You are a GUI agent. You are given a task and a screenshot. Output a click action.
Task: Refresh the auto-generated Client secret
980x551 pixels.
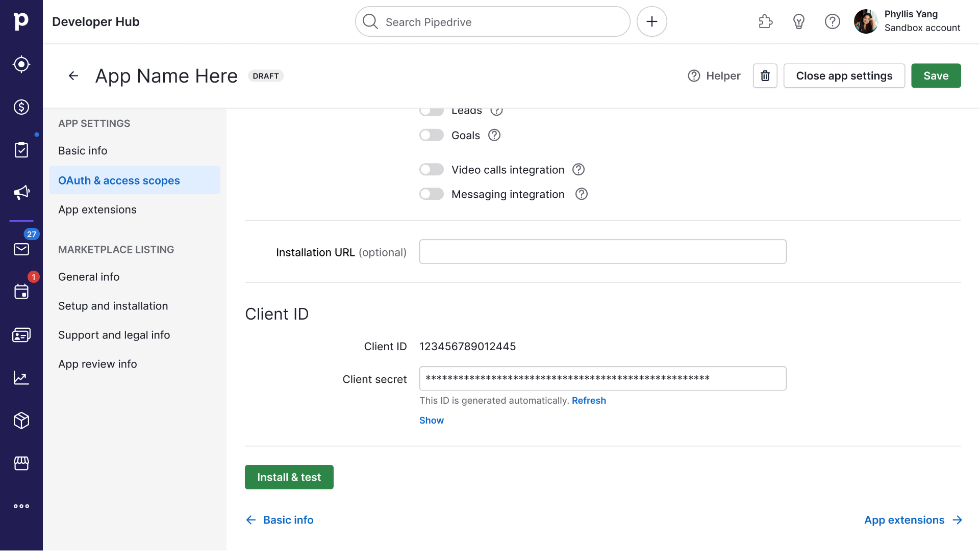click(x=588, y=400)
